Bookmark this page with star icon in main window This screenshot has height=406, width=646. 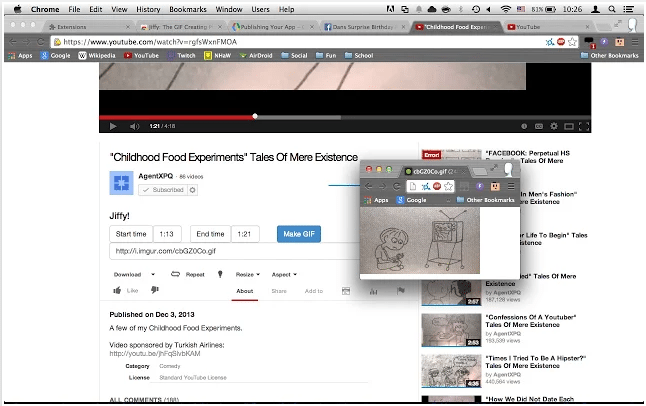click(572, 42)
